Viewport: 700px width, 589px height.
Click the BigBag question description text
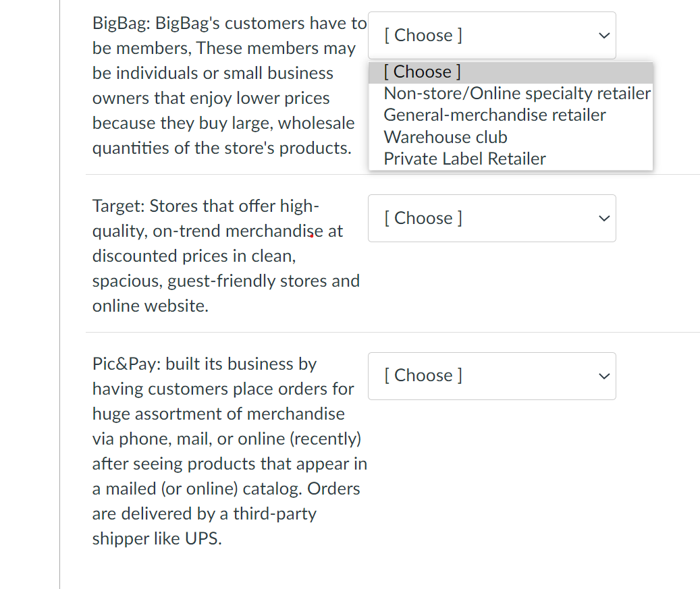point(223,85)
